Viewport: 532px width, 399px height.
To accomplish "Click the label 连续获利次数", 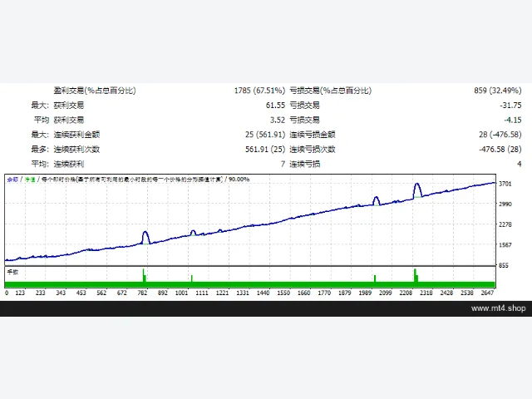I will click(x=76, y=150).
